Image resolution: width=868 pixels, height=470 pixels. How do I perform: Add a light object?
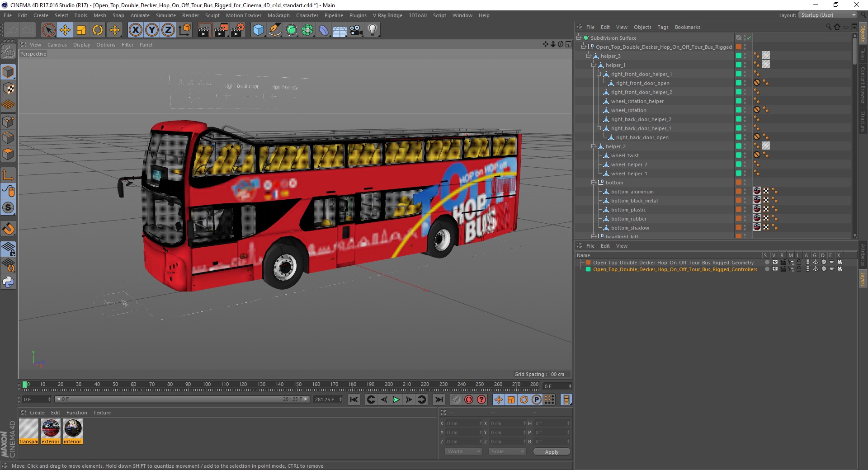point(373,30)
